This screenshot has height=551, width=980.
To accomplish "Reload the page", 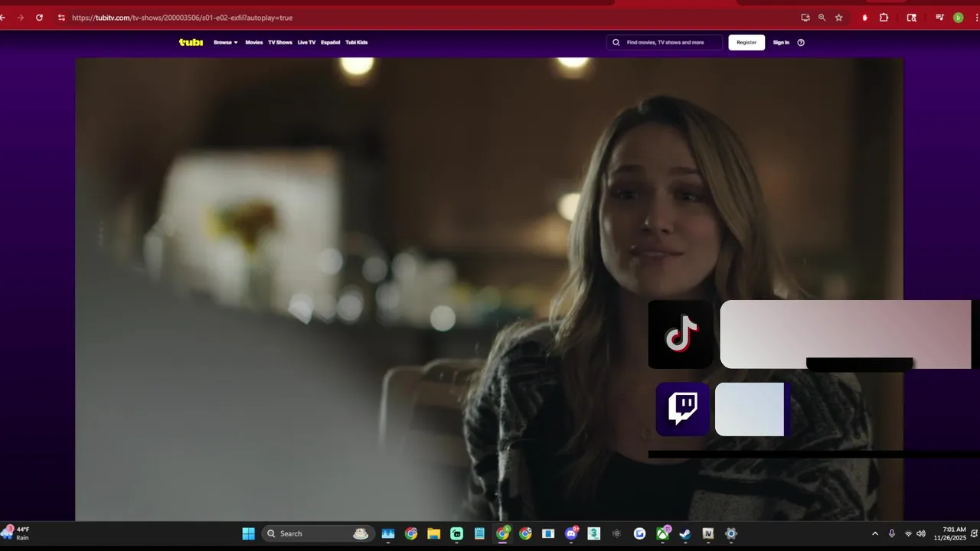I will 39,18.
